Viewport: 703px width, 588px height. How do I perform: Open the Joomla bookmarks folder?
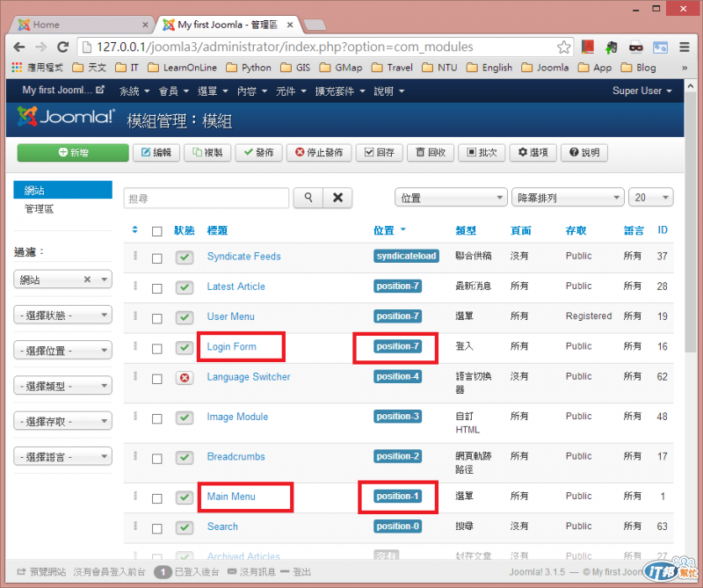click(546, 68)
